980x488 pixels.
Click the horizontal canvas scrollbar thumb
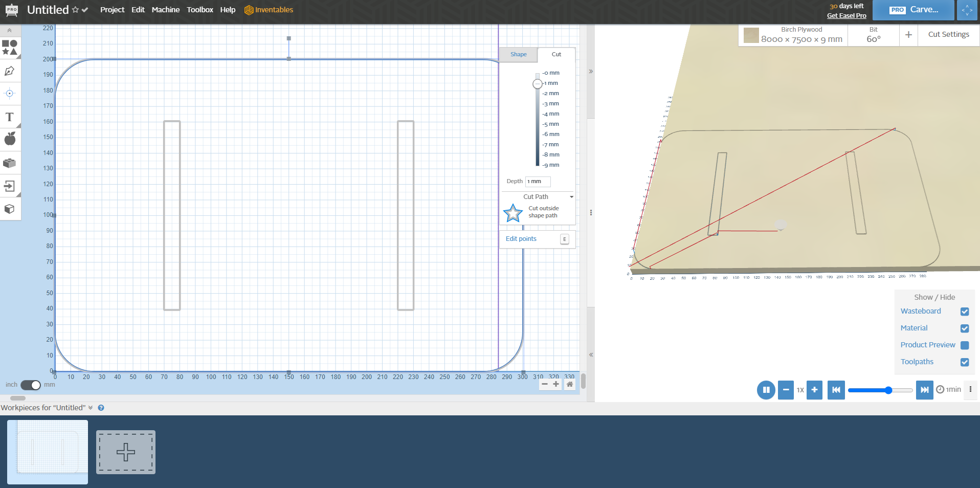[x=18, y=398]
